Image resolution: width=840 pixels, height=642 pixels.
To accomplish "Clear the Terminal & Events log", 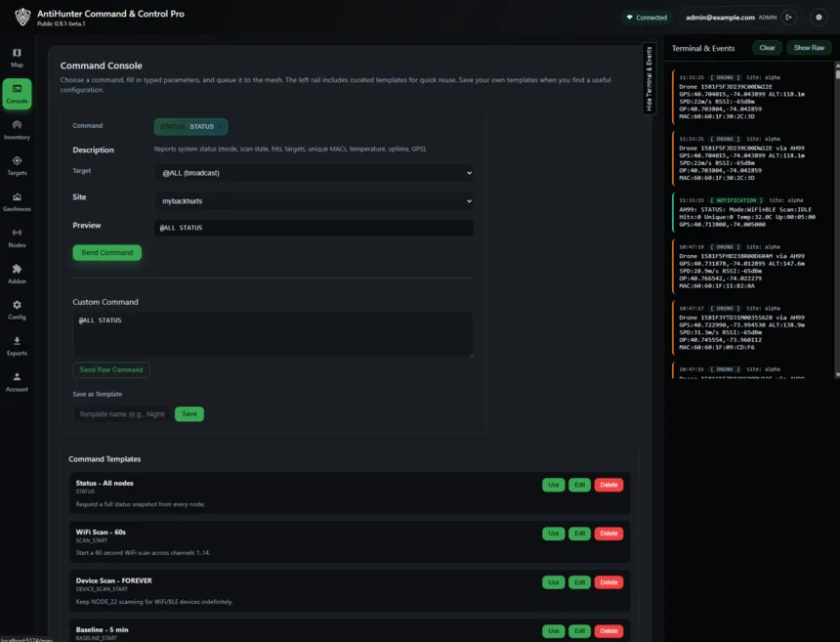I will [x=767, y=48].
